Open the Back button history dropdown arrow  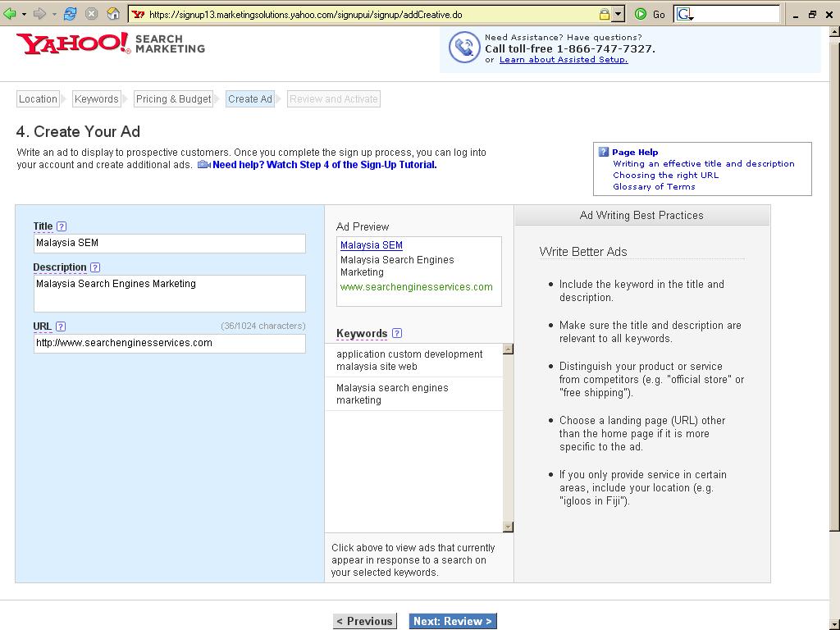pos(24,15)
